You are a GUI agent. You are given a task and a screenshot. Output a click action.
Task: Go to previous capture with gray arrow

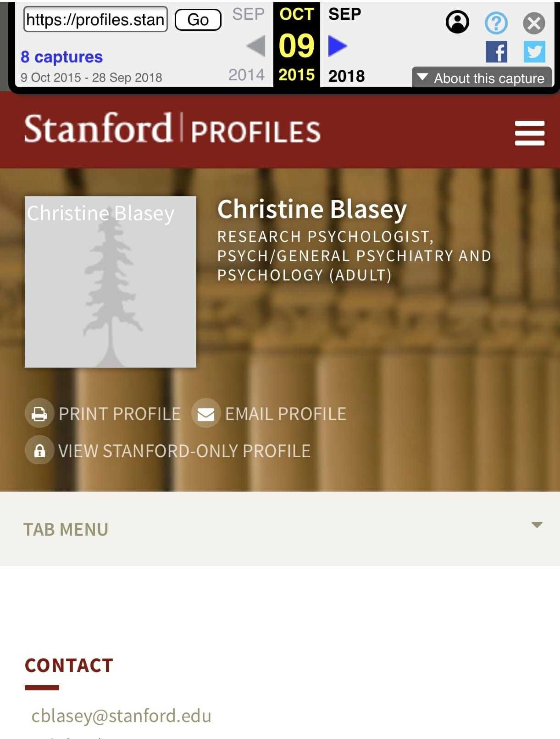pos(256,46)
